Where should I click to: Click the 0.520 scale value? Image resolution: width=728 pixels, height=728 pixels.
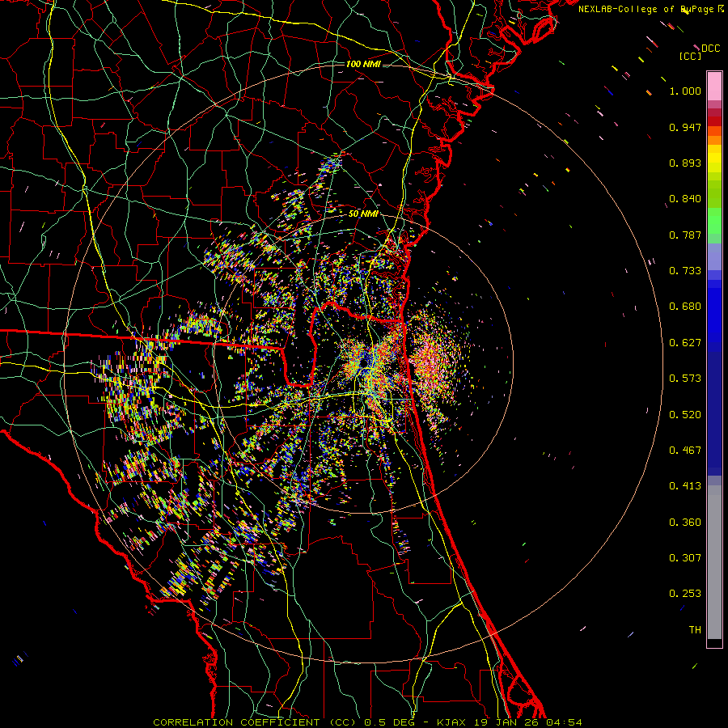pos(685,415)
